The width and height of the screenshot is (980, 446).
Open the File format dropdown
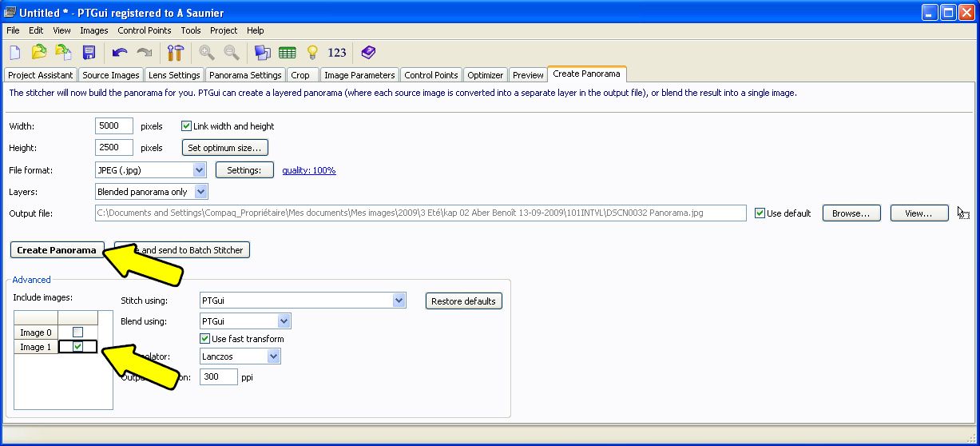coord(199,170)
